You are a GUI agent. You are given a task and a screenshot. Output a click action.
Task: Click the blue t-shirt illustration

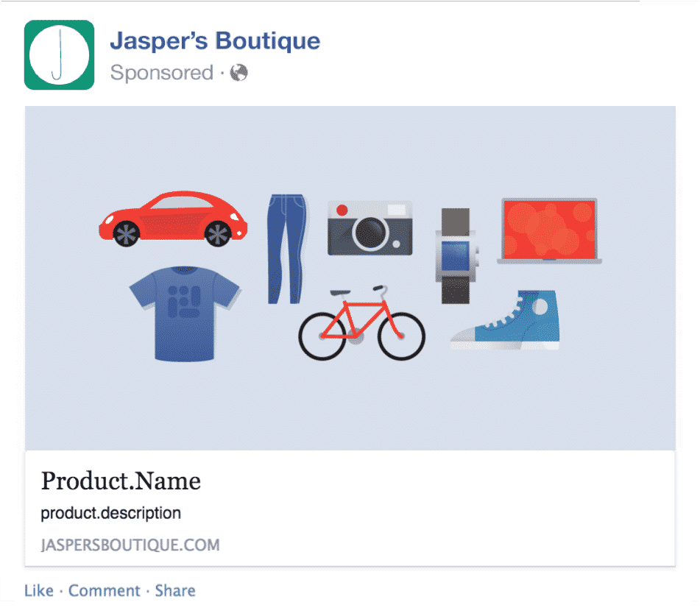pos(185,314)
